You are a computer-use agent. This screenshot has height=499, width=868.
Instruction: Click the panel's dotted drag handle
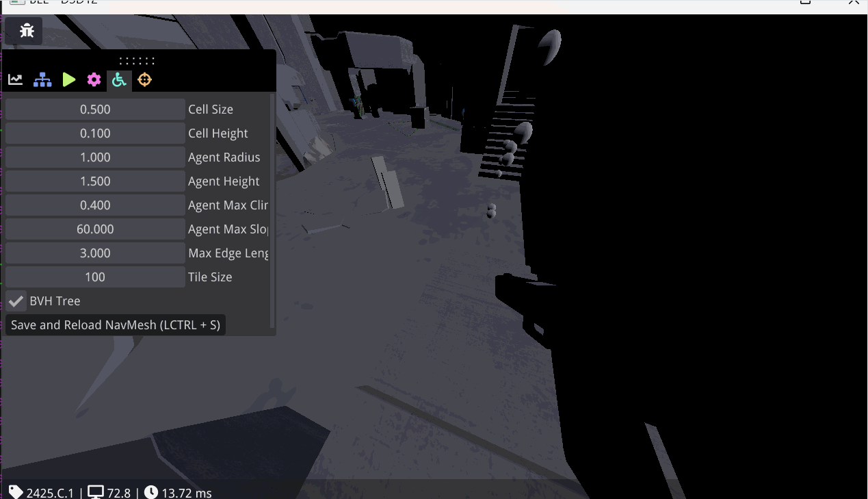(x=137, y=60)
